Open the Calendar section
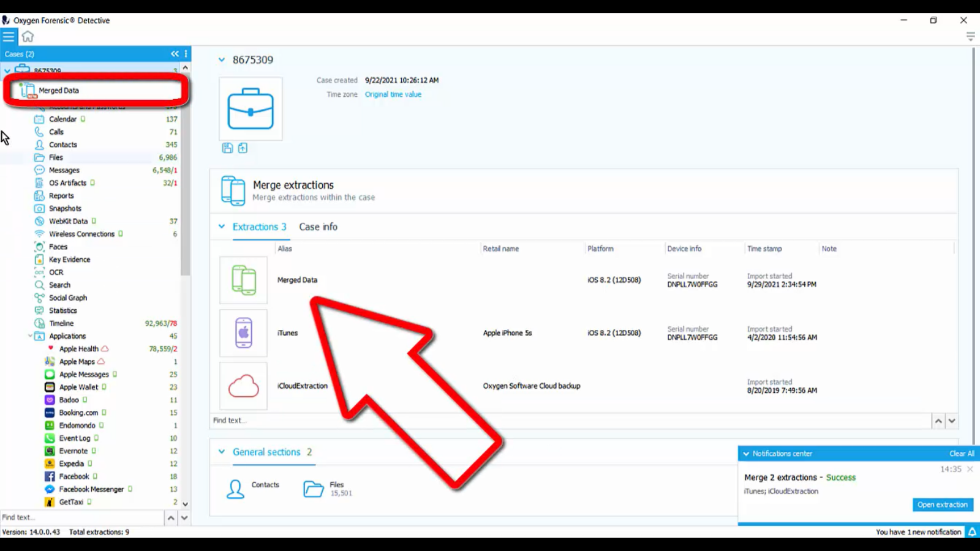980x551 pixels. [63, 119]
